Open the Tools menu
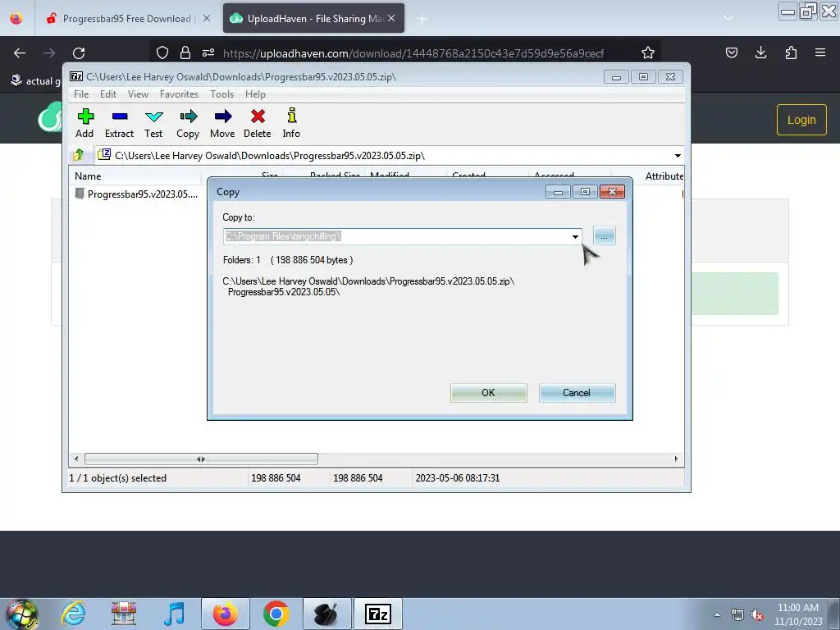The image size is (840, 630). pos(221,94)
